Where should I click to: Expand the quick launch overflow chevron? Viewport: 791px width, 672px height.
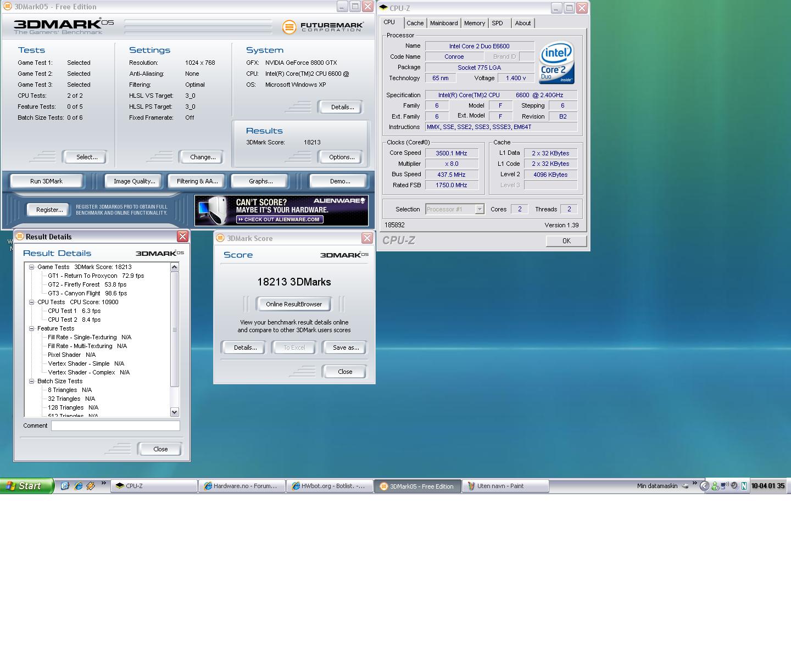103,484
